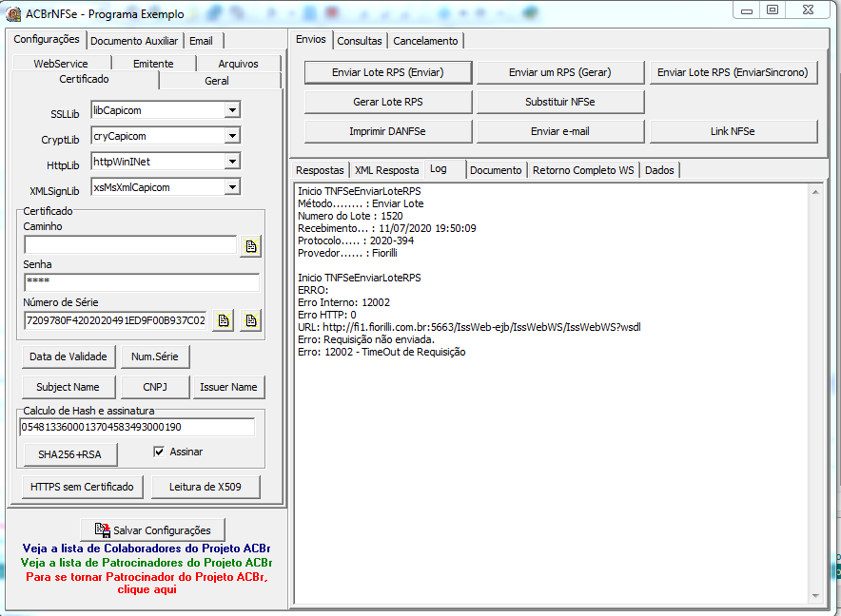Open the Colaboradores do Projeto ACBr link
This screenshot has width=841, height=616.
[147, 549]
